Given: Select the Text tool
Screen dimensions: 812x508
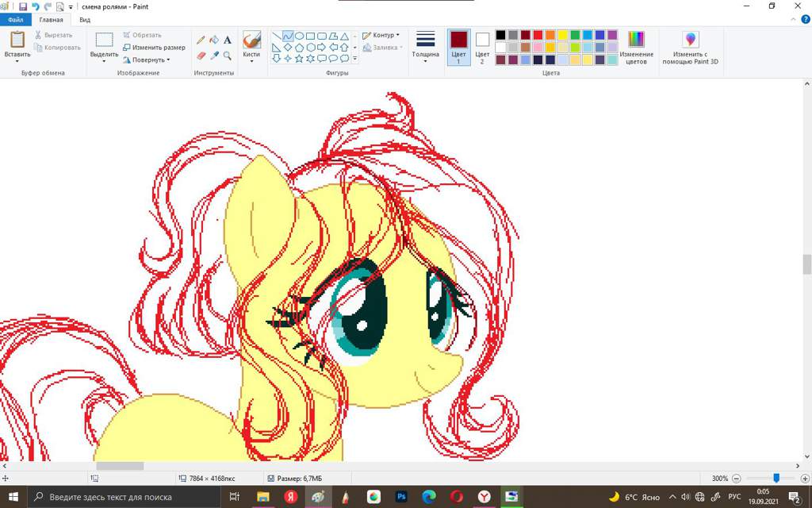Looking at the screenshot, I should tap(228, 40).
